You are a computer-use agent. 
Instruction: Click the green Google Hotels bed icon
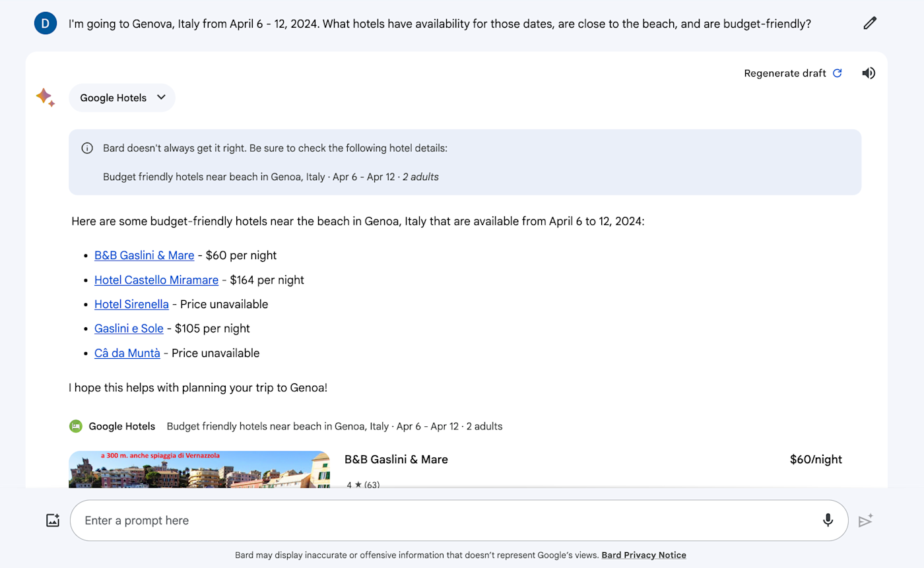coord(76,426)
